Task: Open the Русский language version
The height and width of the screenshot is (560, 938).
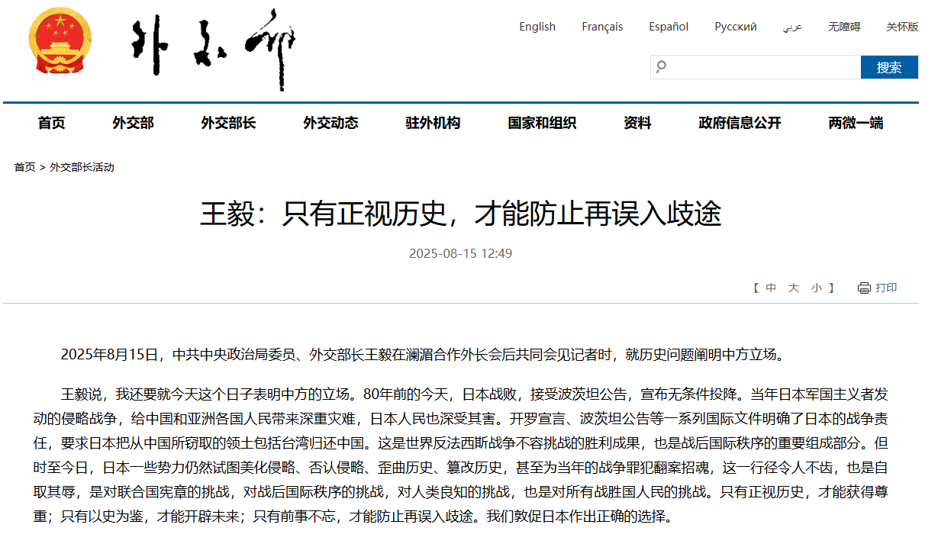Action: pos(736,27)
